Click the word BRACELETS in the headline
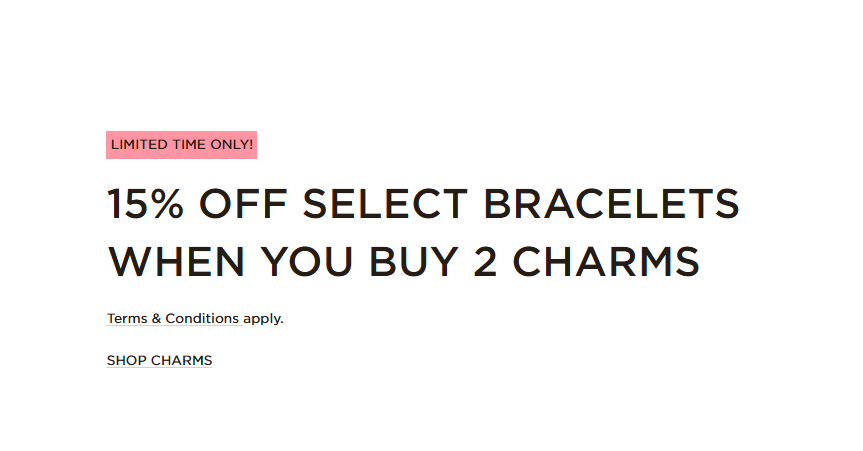Image resolution: width=863 pixels, height=451 pixels. click(611, 204)
